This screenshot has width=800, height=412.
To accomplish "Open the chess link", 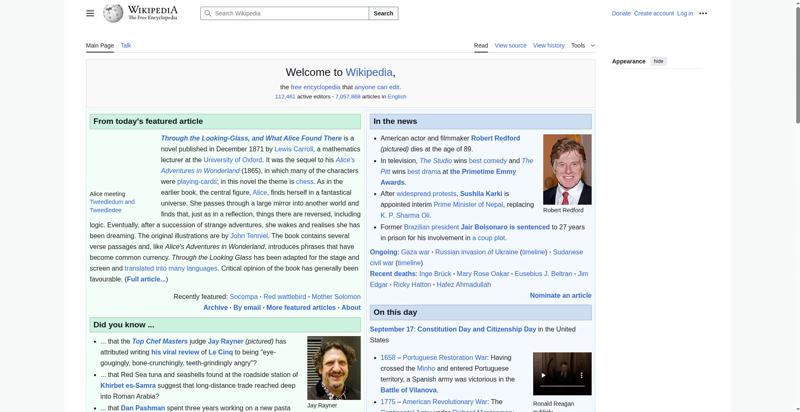I will pyautogui.click(x=305, y=182).
